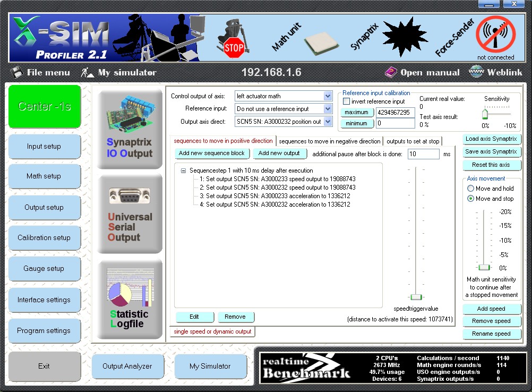
Task: Go to Input setup
Action: 44,146
